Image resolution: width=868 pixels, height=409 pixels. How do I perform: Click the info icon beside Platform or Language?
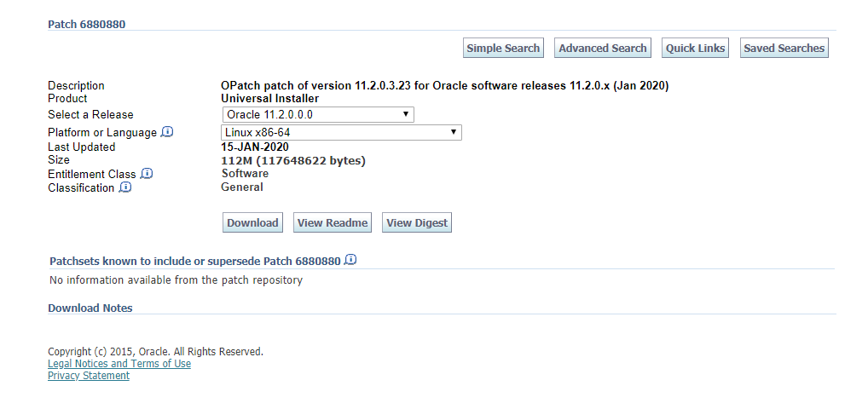click(x=167, y=132)
